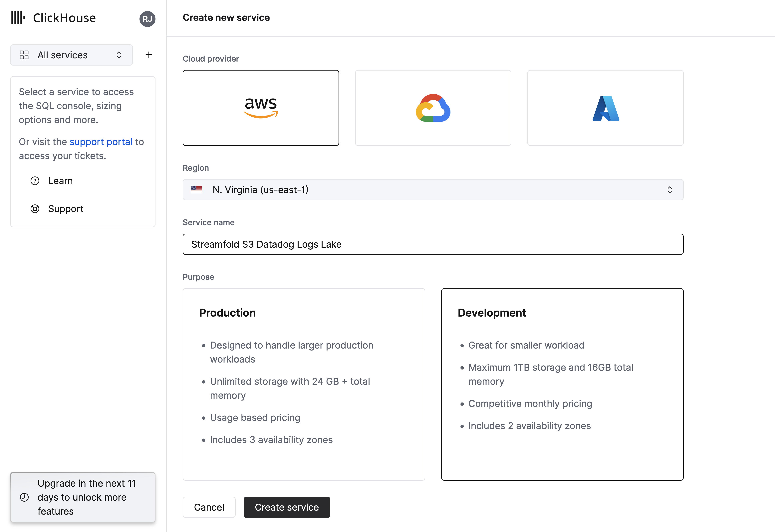Click into the Service name field
The width and height of the screenshot is (775, 532).
click(433, 244)
